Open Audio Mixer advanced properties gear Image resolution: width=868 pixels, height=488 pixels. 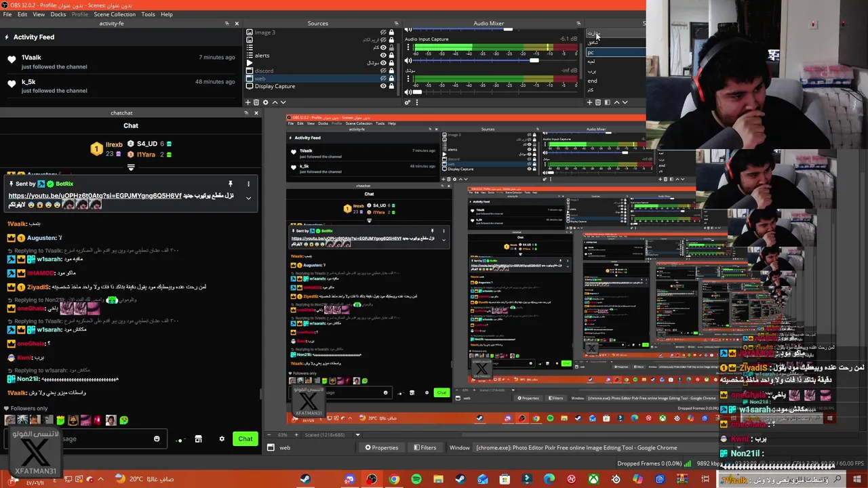408,102
